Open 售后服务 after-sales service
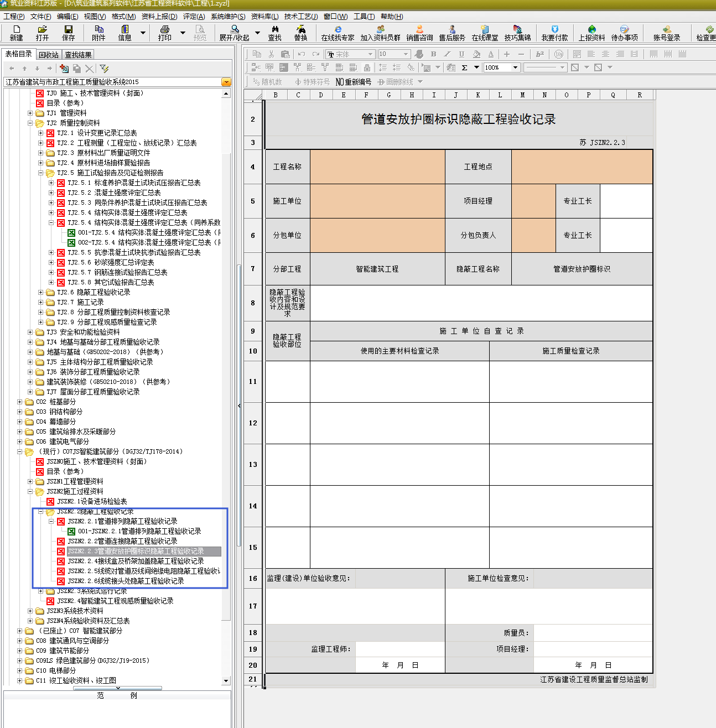The width and height of the screenshot is (716, 728). (452, 33)
